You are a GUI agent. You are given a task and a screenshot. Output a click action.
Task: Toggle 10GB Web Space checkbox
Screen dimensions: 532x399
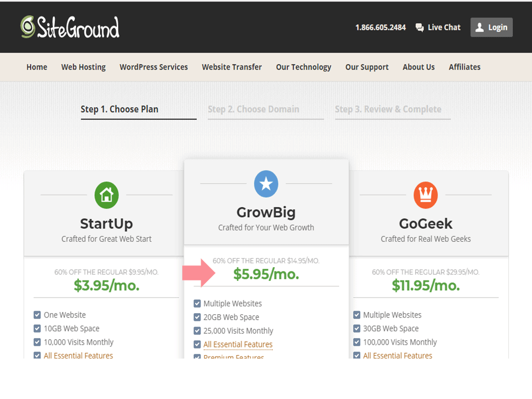point(37,329)
